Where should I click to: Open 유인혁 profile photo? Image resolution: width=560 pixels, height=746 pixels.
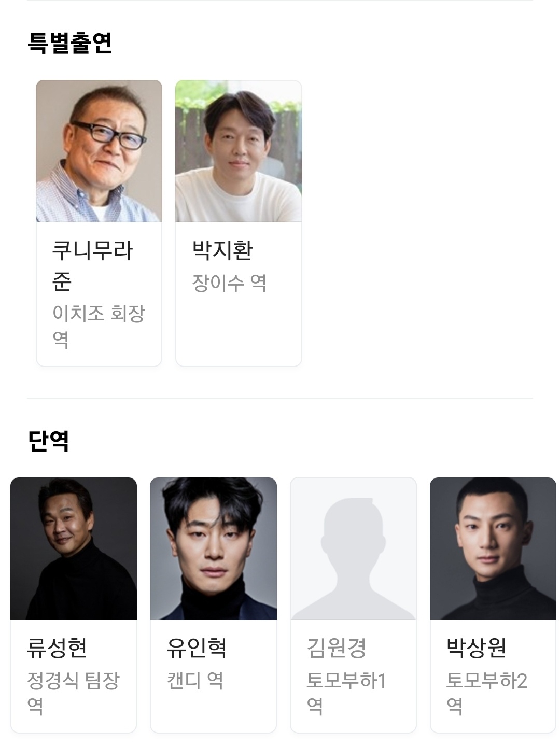(x=213, y=548)
